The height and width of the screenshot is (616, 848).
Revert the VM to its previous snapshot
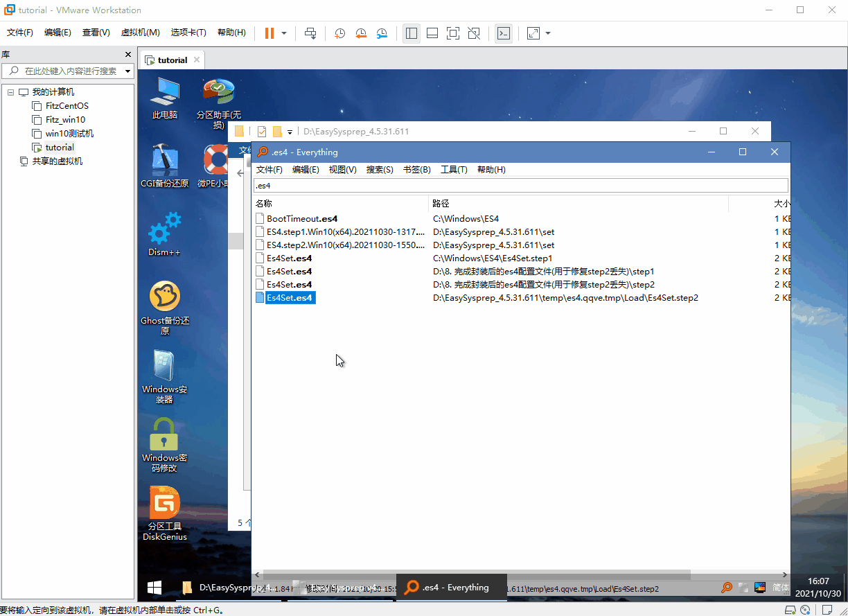click(361, 33)
